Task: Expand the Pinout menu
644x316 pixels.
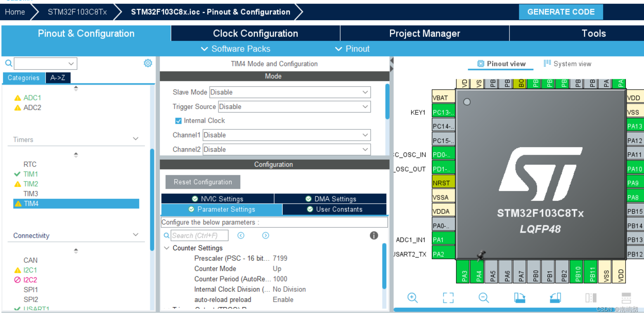Action: point(352,49)
